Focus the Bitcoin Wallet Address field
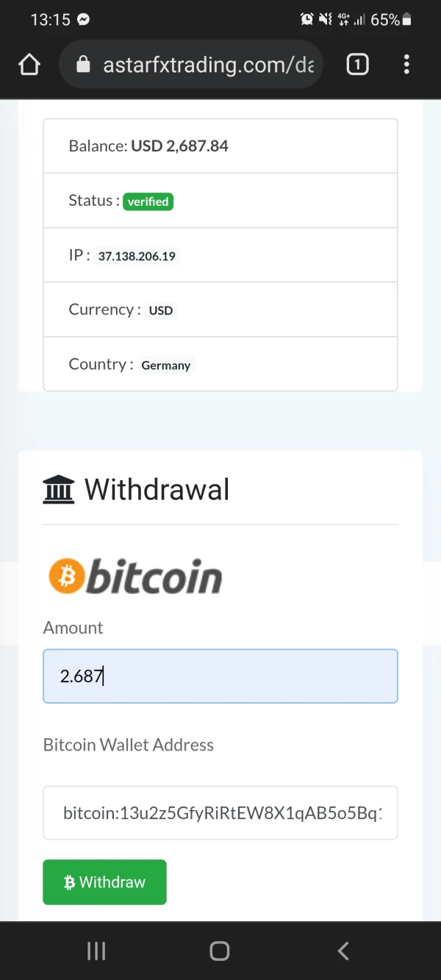Screen dimensions: 441x980 coord(220,812)
